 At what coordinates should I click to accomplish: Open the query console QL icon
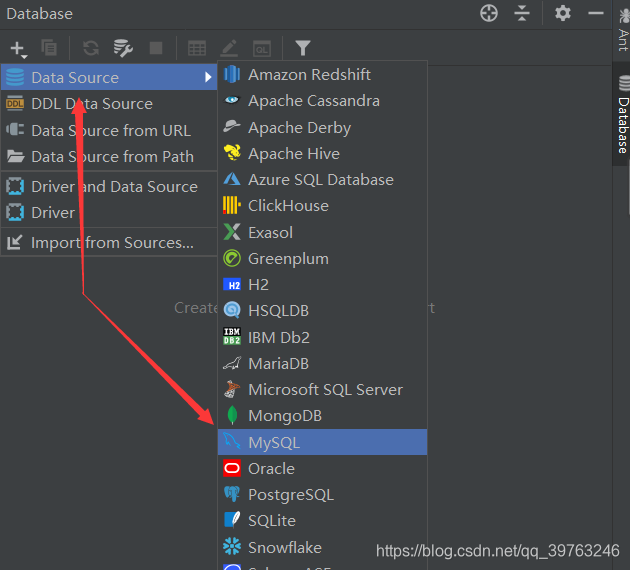click(262, 49)
